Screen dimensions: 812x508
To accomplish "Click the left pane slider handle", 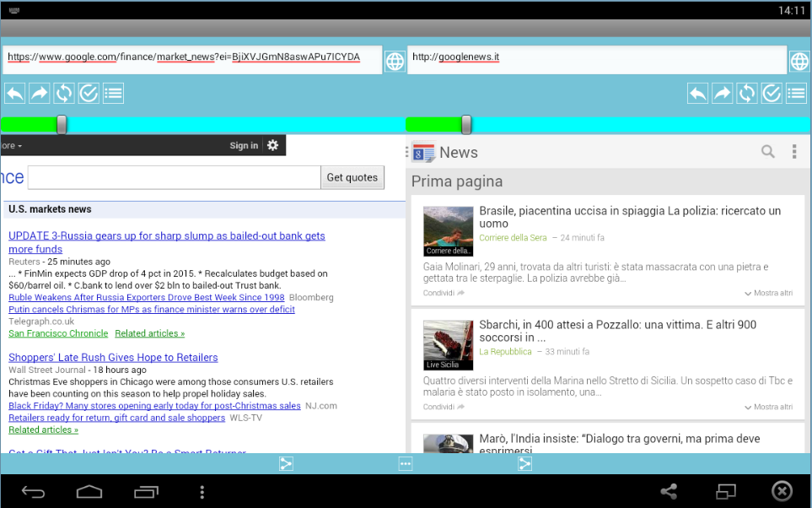I will [x=62, y=124].
